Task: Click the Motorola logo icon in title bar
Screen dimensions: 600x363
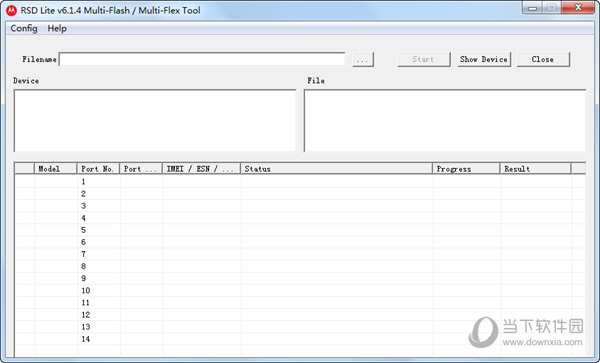Action: (x=11, y=10)
